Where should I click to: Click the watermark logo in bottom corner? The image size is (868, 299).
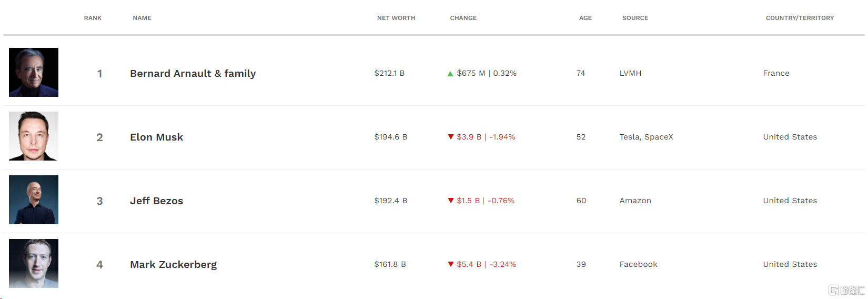click(846, 290)
